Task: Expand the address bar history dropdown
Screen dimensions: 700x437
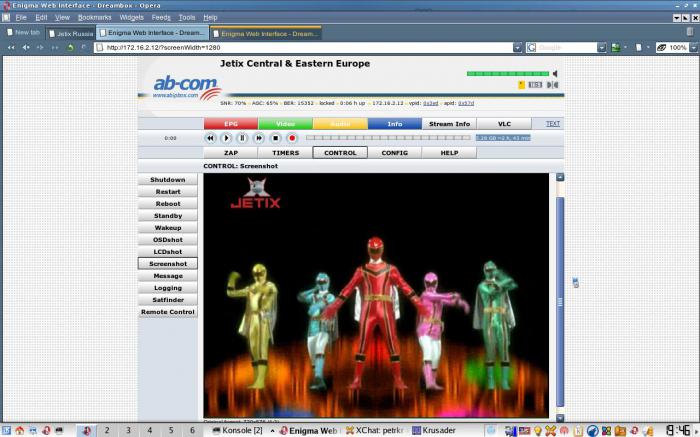Action: pyautogui.click(x=517, y=47)
